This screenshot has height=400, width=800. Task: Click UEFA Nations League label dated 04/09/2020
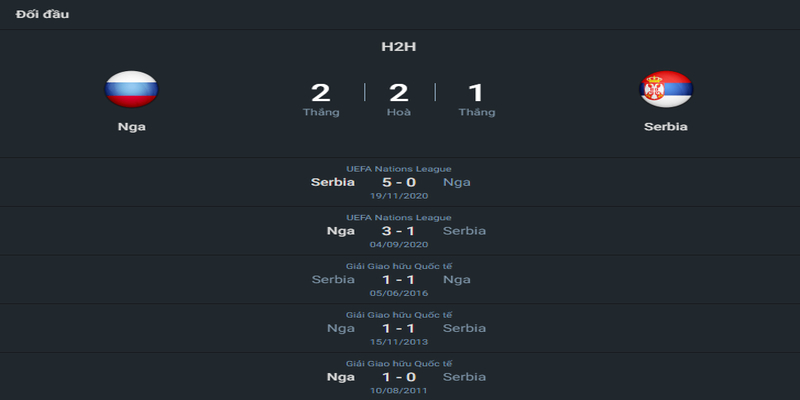[x=399, y=218]
